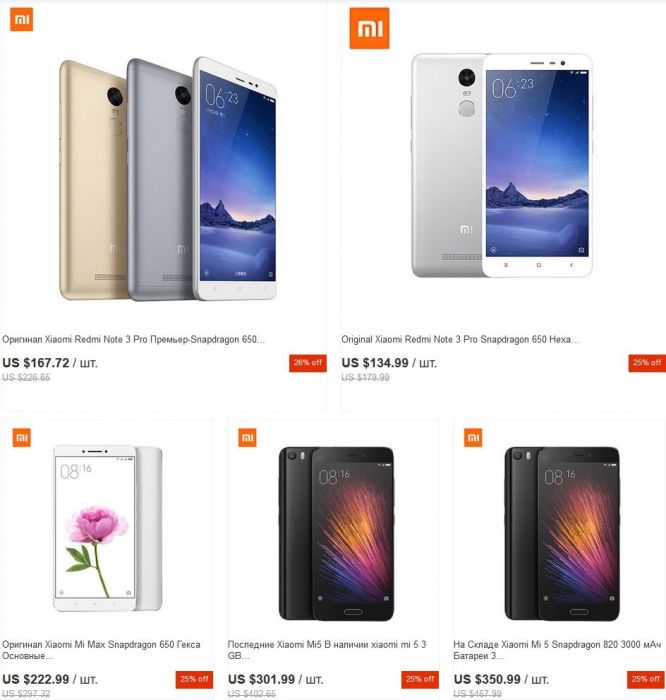The width and height of the screenshot is (666, 700).
Task: Open silver Redmi Note 3 Pro product image
Action: 502,165
